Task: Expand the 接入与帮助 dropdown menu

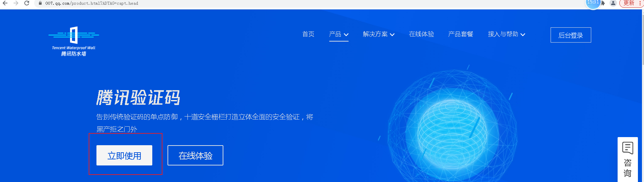Action: (x=506, y=34)
